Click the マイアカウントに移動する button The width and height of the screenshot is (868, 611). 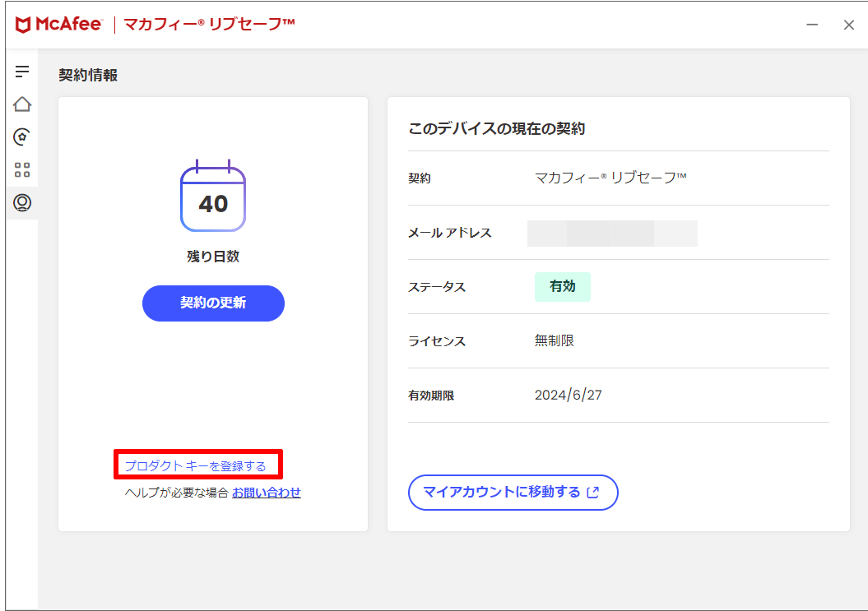coord(513,493)
